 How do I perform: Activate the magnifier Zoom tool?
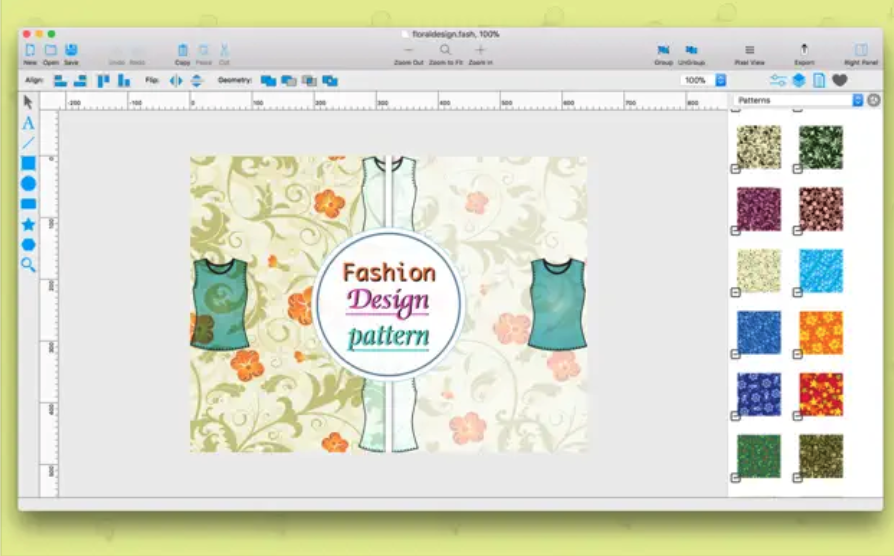point(28,265)
